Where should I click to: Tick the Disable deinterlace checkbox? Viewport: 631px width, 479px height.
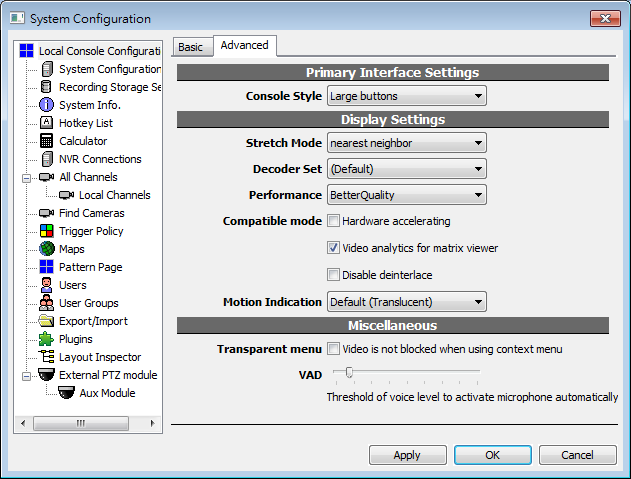(333, 275)
